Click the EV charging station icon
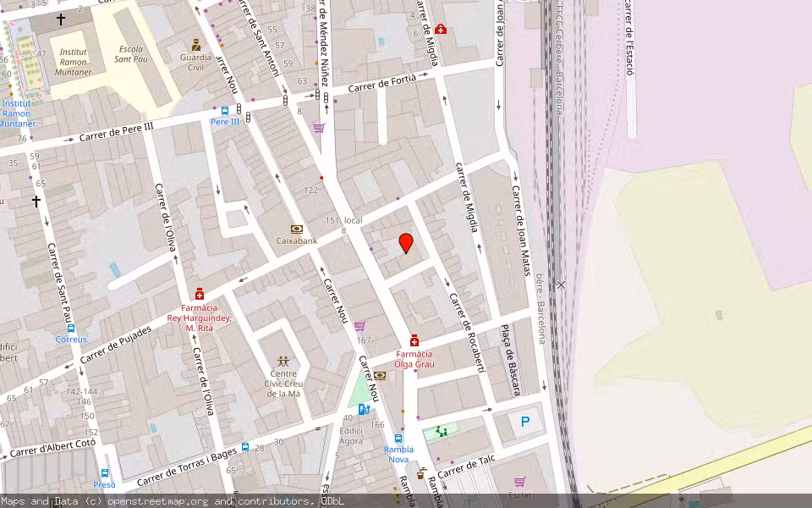The width and height of the screenshot is (812, 508). 364,409
